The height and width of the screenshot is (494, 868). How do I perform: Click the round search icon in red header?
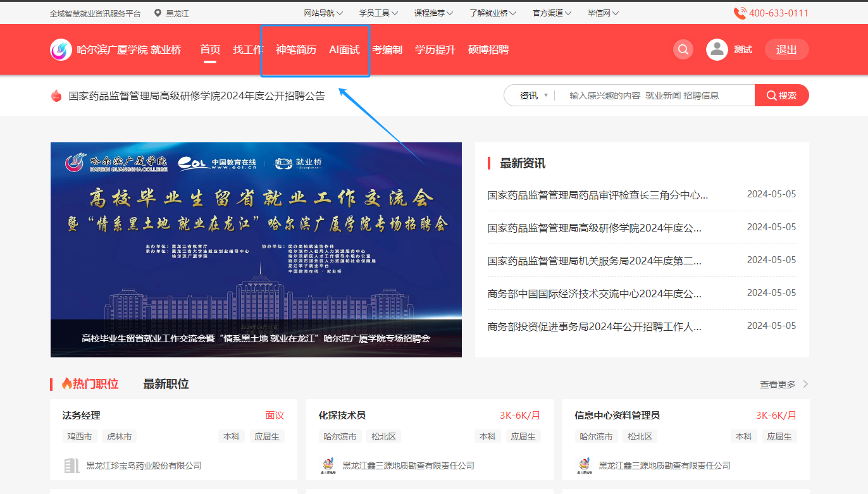pos(683,49)
